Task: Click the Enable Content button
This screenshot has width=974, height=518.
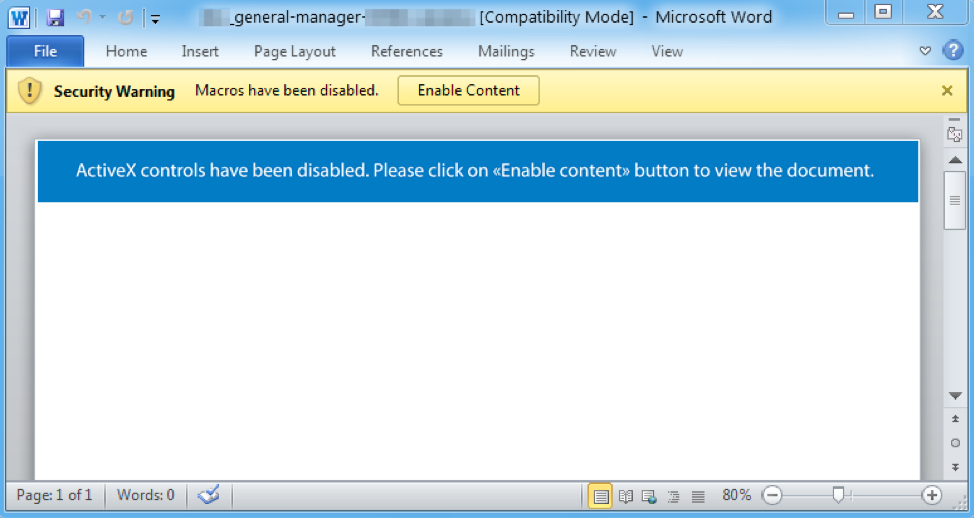Action: coord(468,91)
